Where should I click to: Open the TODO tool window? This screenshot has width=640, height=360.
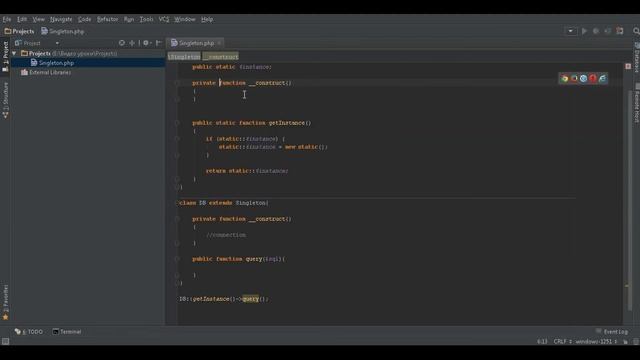[x=29, y=331]
